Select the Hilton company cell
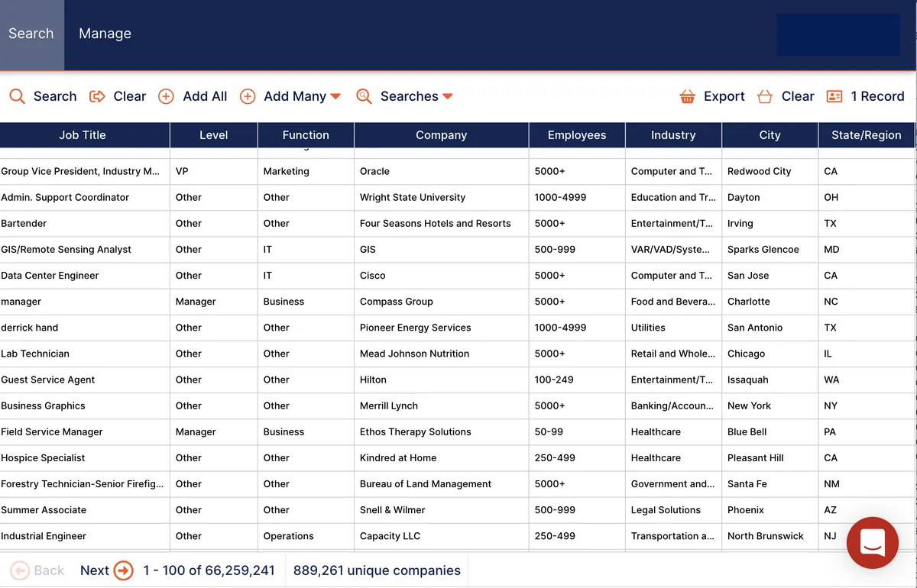This screenshot has width=917, height=588. pos(442,380)
